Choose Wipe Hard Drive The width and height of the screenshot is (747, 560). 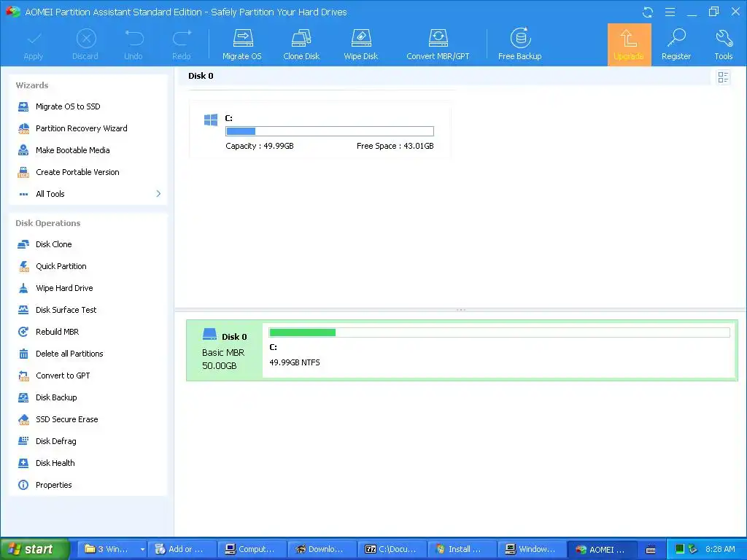click(64, 288)
